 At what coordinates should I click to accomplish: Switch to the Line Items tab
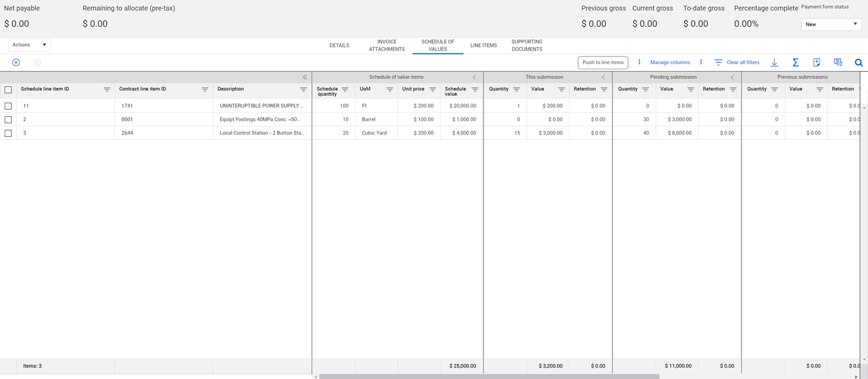pos(483,46)
